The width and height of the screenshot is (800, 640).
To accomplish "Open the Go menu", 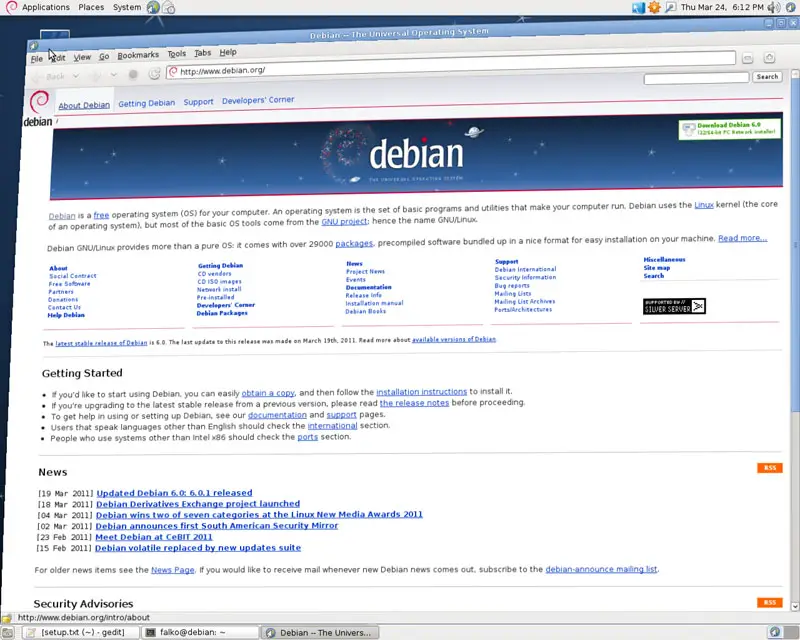I will pyautogui.click(x=104, y=57).
